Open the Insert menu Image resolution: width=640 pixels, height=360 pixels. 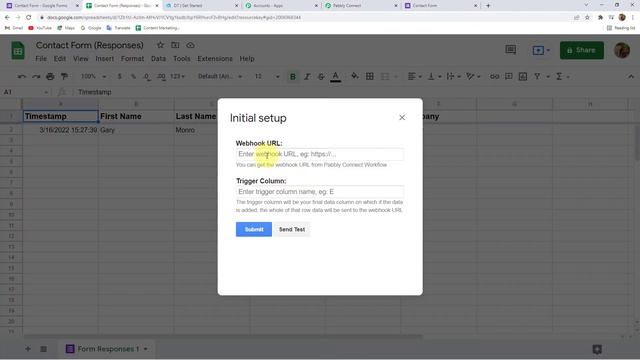(x=104, y=59)
